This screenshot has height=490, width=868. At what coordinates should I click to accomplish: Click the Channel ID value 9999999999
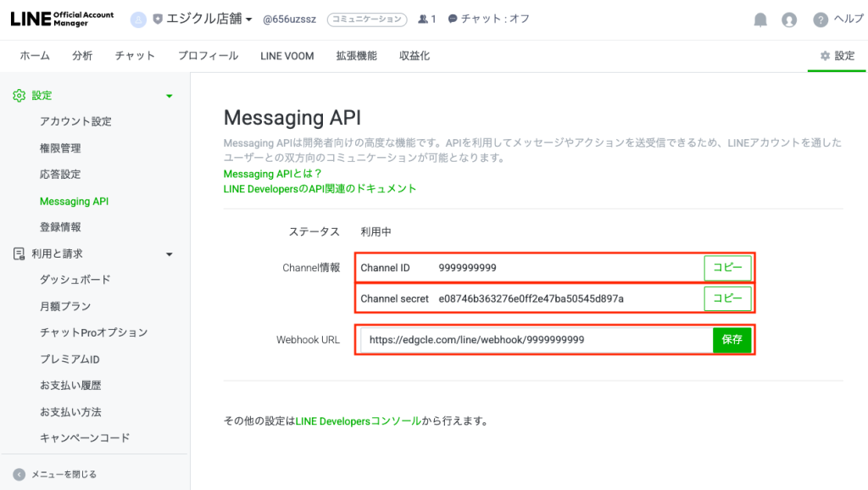(x=467, y=268)
